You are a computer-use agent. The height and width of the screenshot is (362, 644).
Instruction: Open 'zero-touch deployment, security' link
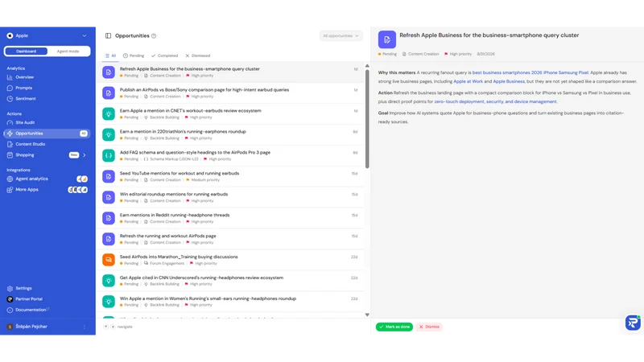(x=495, y=101)
